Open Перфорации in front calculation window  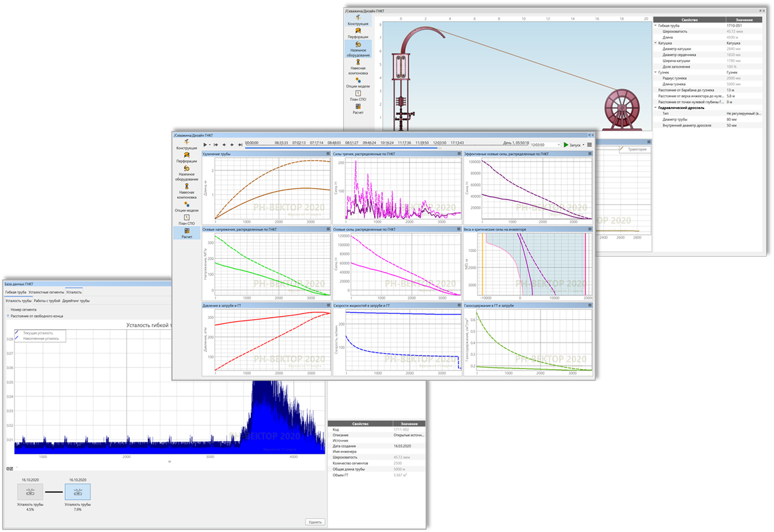click(x=186, y=158)
